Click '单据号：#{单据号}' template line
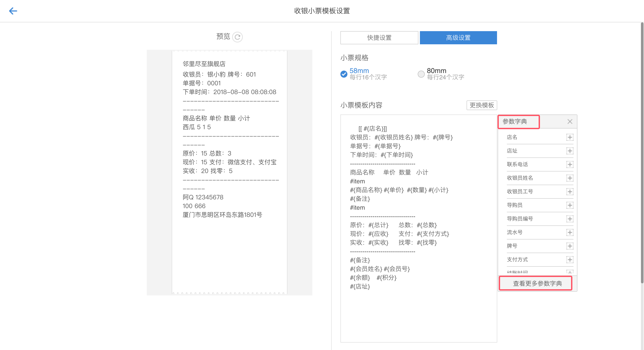The width and height of the screenshot is (644, 350). 375,146
